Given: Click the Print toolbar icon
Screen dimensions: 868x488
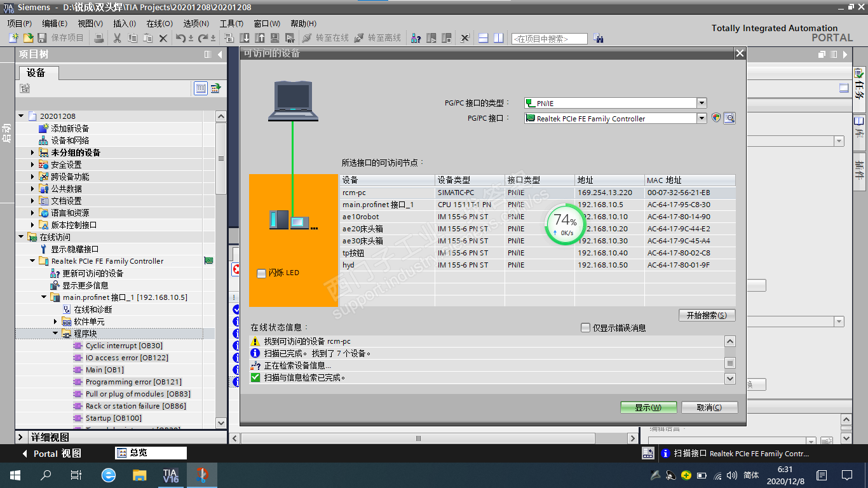Looking at the screenshot, I should click(x=99, y=38).
